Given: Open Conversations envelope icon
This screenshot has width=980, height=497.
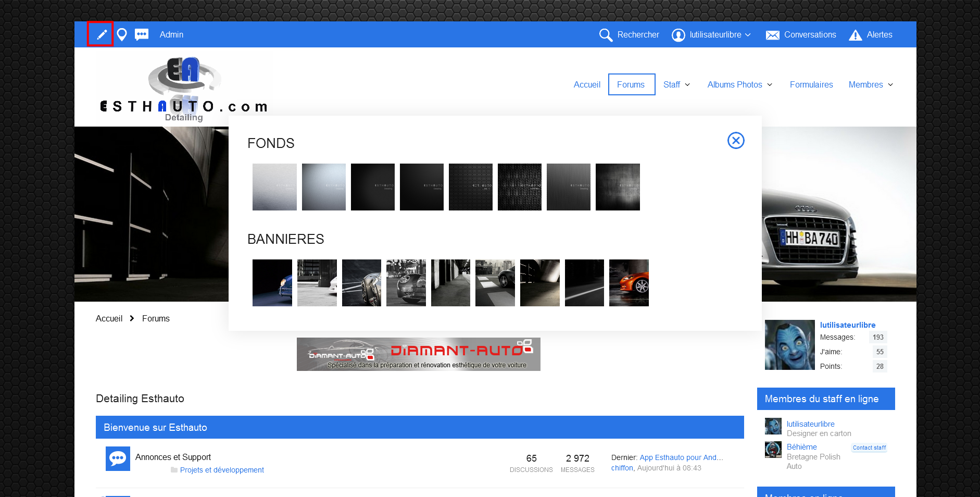Looking at the screenshot, I should coord(773,35).
